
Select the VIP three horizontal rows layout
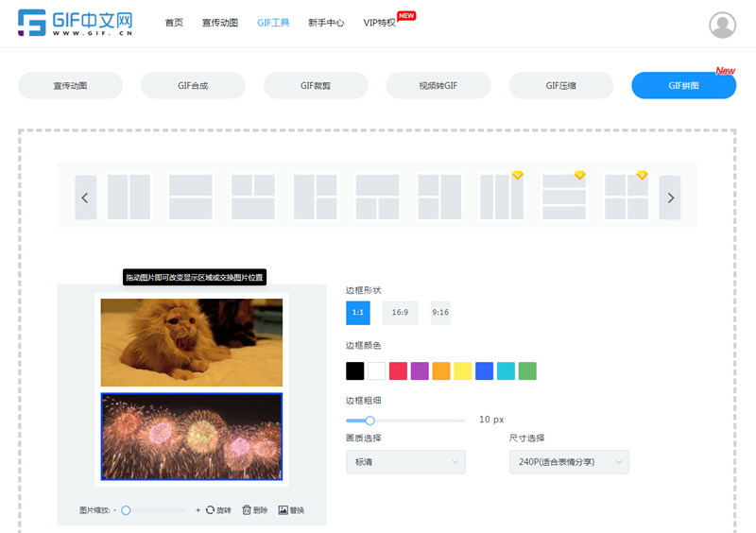(x=564, y=197)
